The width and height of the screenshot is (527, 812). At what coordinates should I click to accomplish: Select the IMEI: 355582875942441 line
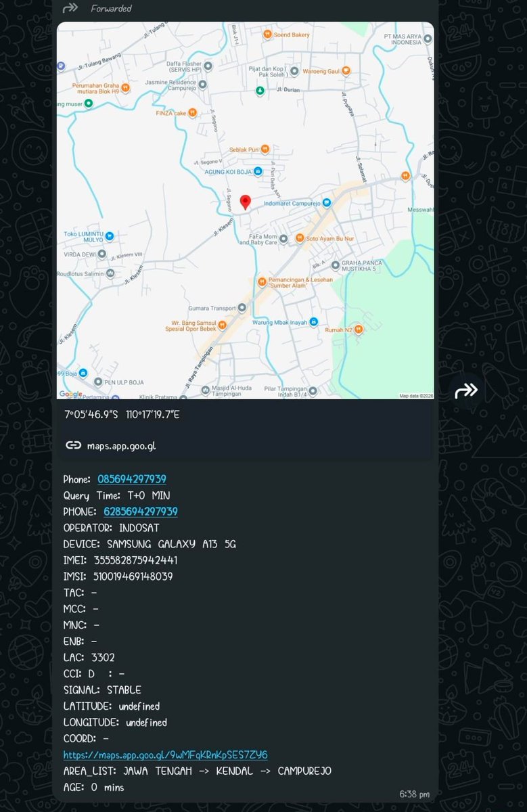pyautogui.click(x=120, y=560)
